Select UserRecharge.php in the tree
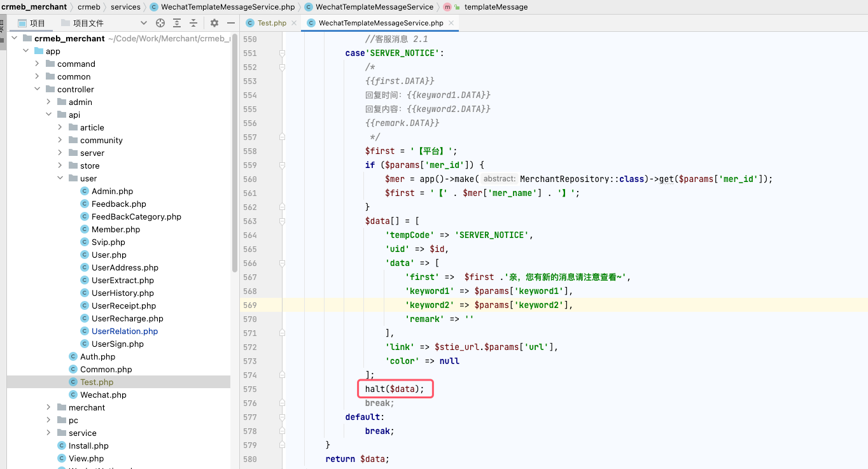Viewport: 868px width, 469px height. point(127,318)
